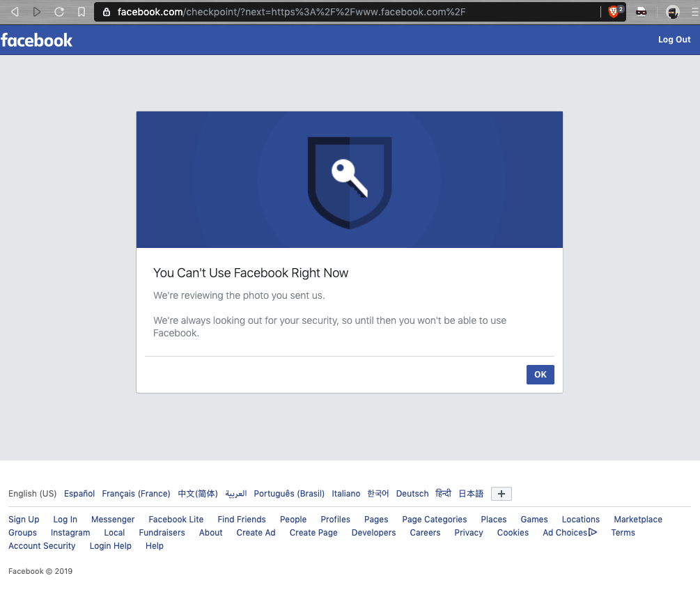The height and width of the screenshot is (592, 700).
Task: Click the padlock site security icon
Action: 106,12
